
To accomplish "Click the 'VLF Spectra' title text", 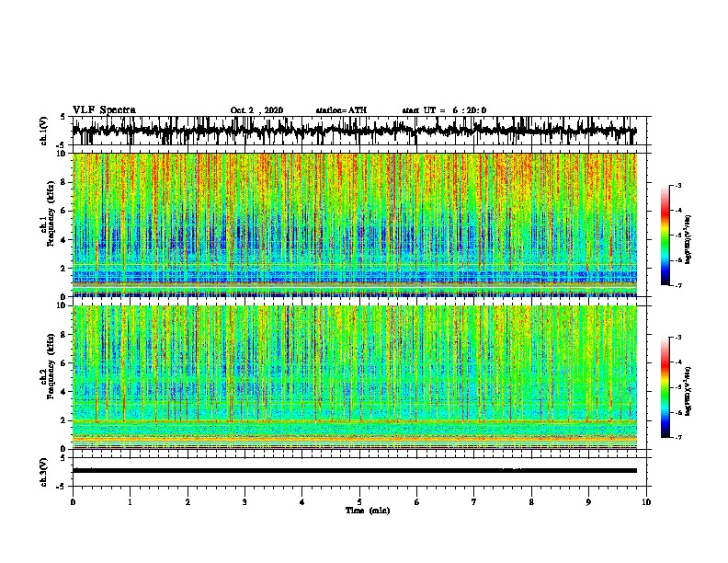I will (104, 110).
